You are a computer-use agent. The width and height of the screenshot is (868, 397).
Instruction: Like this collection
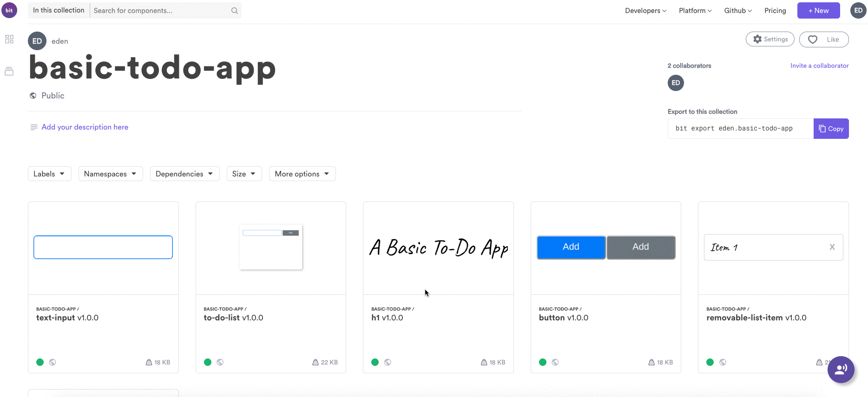click(x=824, y=39)
